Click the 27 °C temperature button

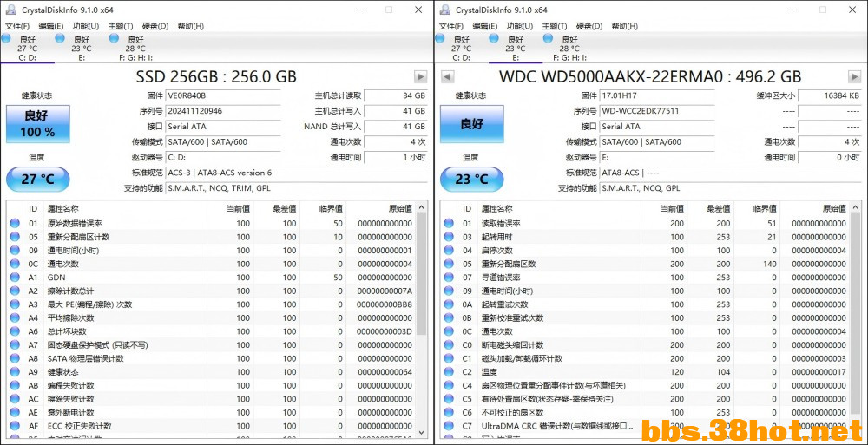[37, 180]
